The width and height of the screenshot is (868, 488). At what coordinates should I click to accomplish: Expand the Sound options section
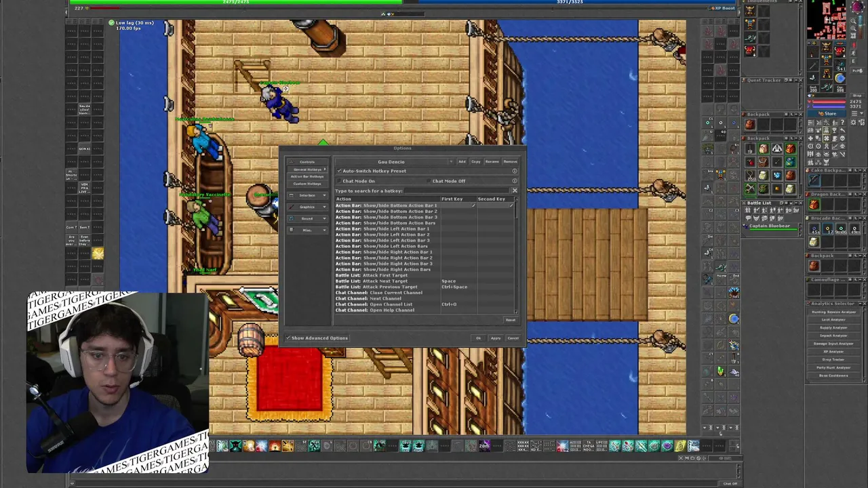click(x=307, y=218)
